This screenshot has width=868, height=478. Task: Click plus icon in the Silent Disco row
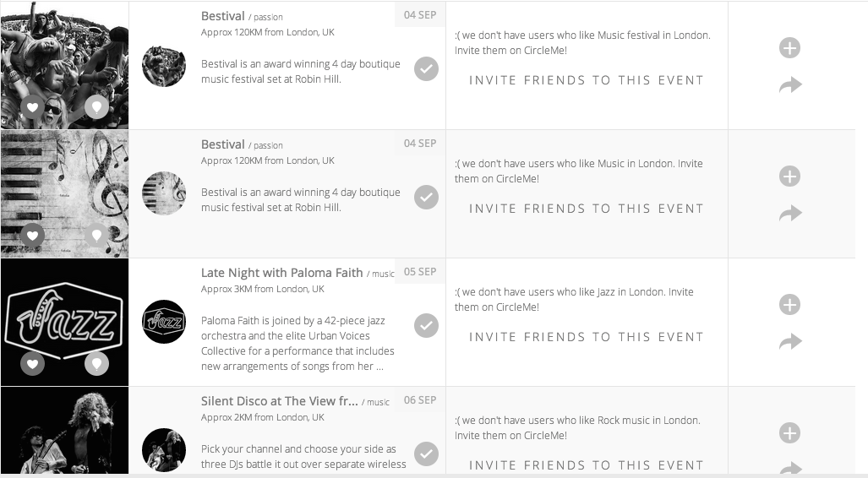[789, 433]
